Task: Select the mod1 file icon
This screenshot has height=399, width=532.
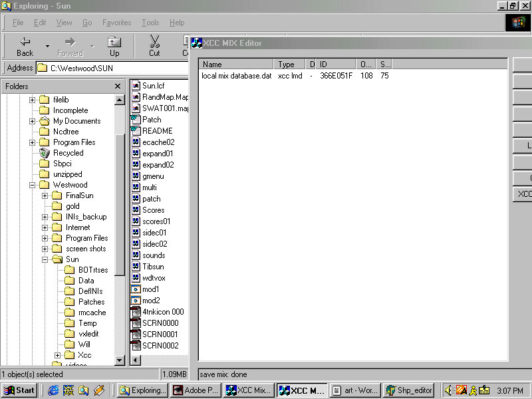Action: pos(136,289)
